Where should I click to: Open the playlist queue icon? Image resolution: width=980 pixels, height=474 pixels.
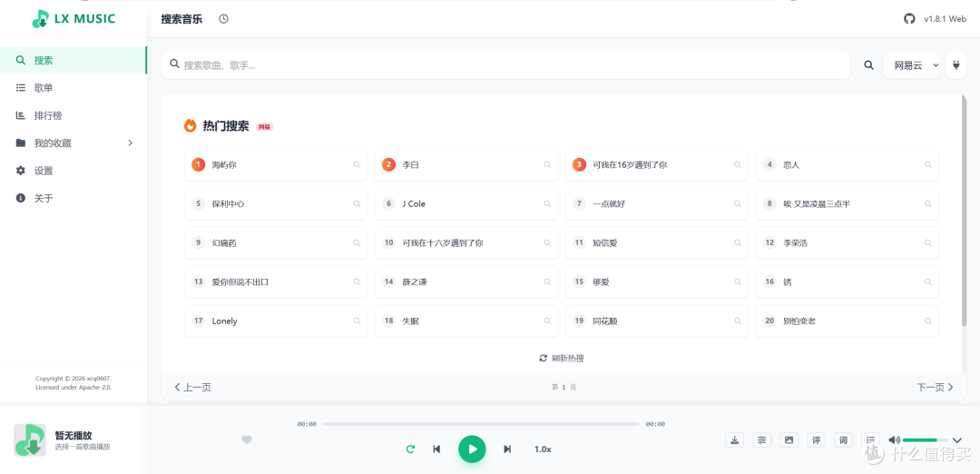(870, 439)
